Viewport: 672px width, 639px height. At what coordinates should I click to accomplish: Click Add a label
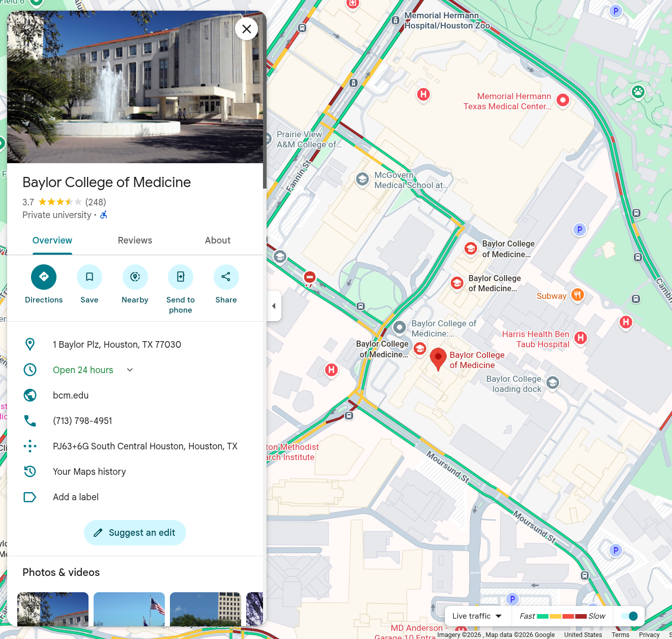[x=76, y=497]
